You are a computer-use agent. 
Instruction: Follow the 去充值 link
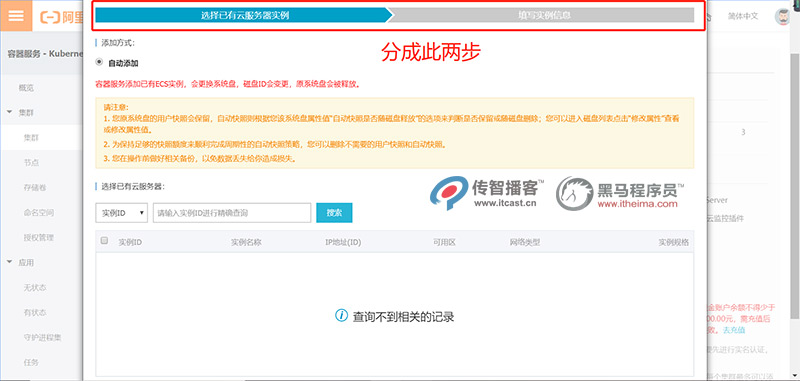(x=734, y=330)
